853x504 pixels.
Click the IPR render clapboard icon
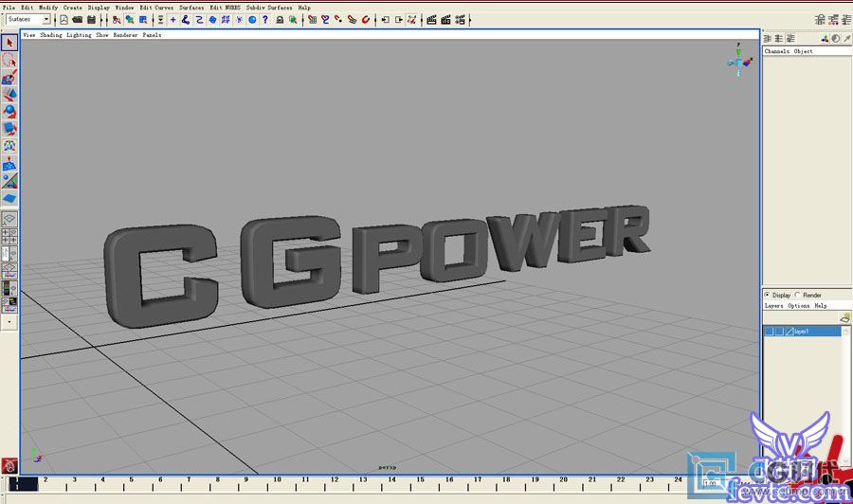coord(445,20)
